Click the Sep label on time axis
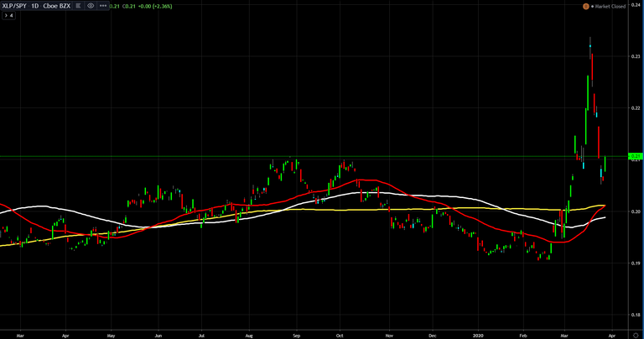The height and width of the screenshot is (339, 644). tap(297, 336)
